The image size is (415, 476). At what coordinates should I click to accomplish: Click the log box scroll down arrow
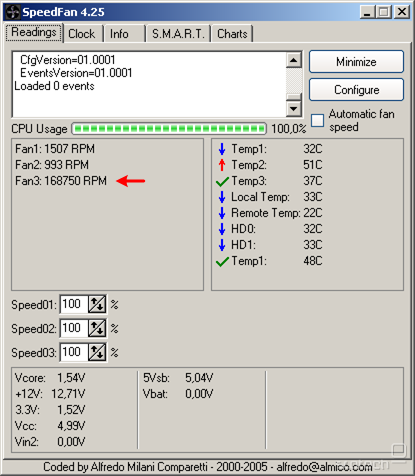pos(294,108)
